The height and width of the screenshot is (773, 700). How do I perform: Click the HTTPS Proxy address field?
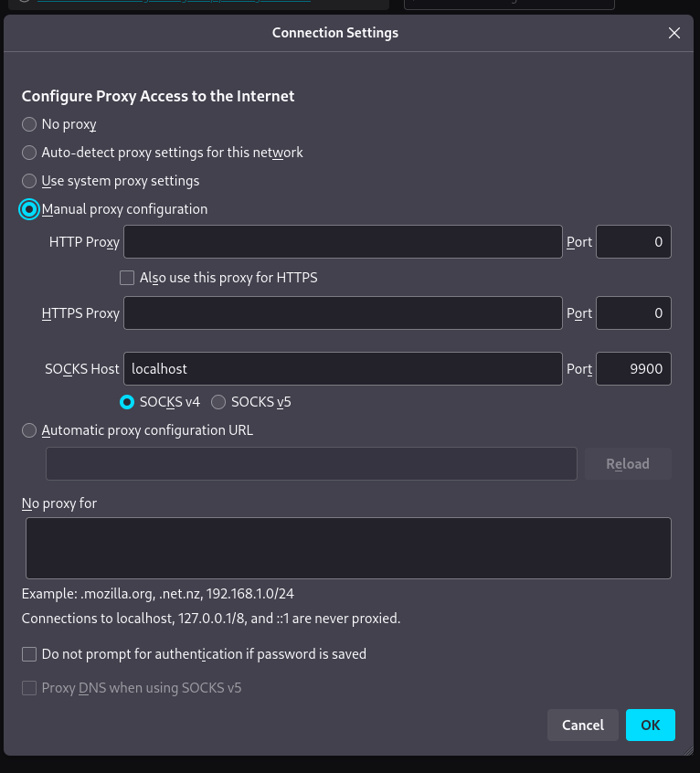(x=343, y=312)
